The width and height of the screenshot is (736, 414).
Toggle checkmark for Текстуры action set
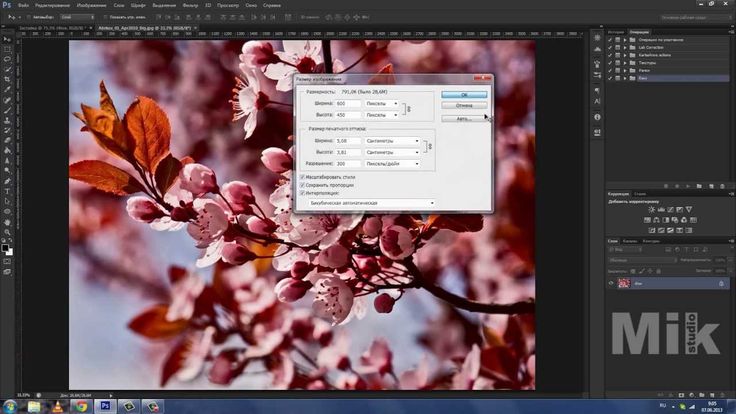(x=610, y=62)
